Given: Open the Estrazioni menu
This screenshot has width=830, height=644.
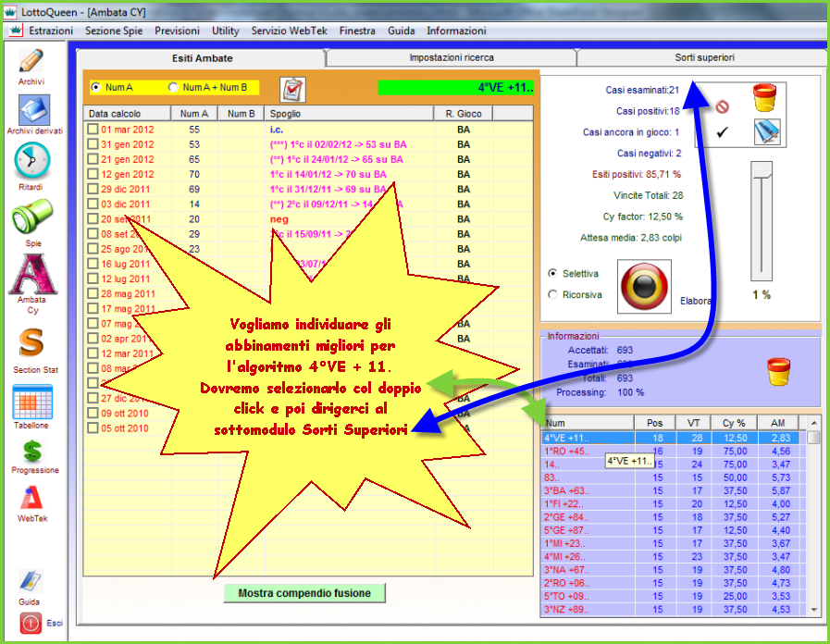Looking at the screenshot, I should click(x=51, y=31).
